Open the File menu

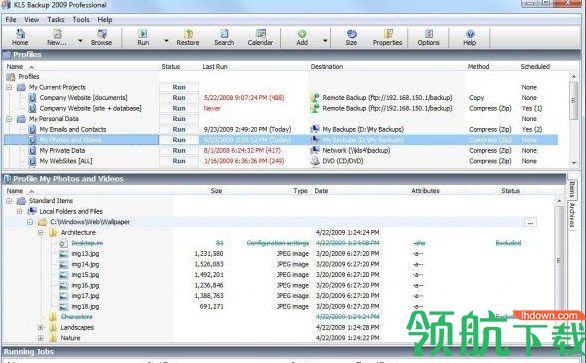(x=11, y=19)
